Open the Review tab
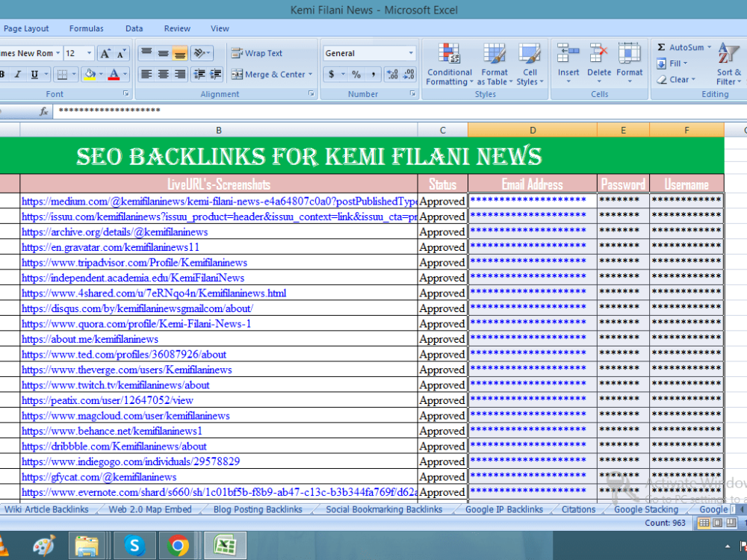The width and height of the screenshot is (747, 560). 177,28
